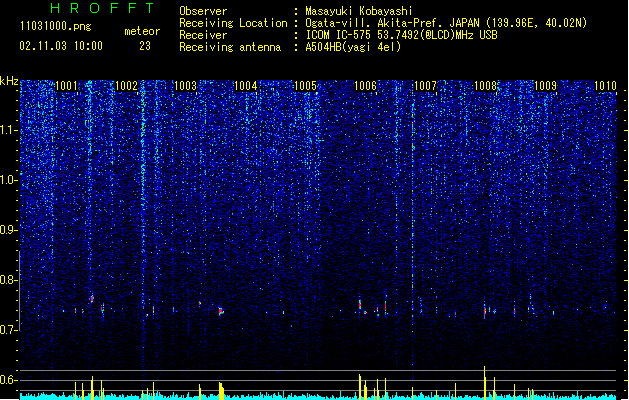Select the file name 11031000.png
Viewport: 629px width, 400px height.
coord(56,26)
